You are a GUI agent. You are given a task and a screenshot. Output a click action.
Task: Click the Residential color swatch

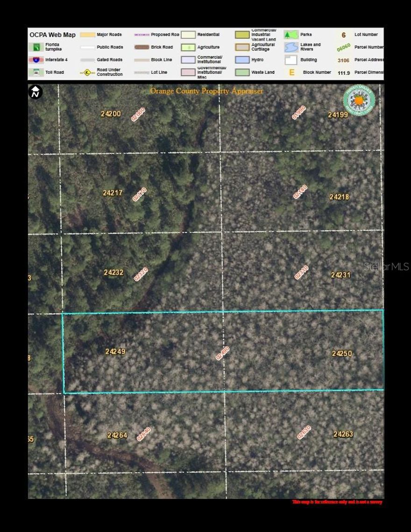tap(188, 34)
